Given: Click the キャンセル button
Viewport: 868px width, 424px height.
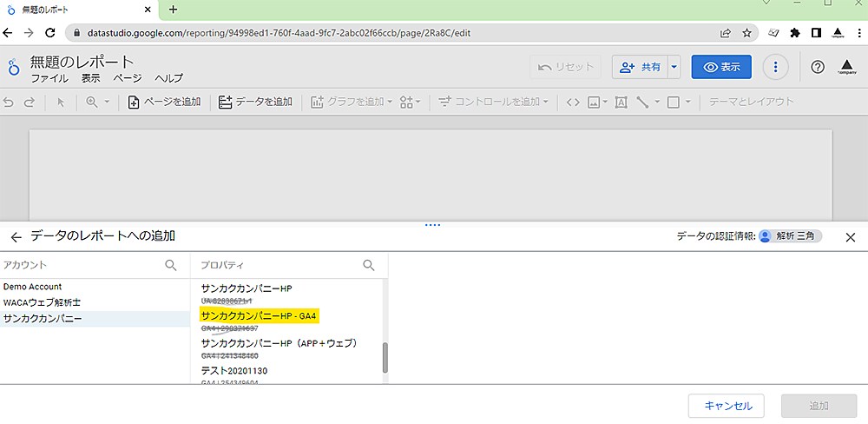Looking at the screenshot, I should coord(727,406).
